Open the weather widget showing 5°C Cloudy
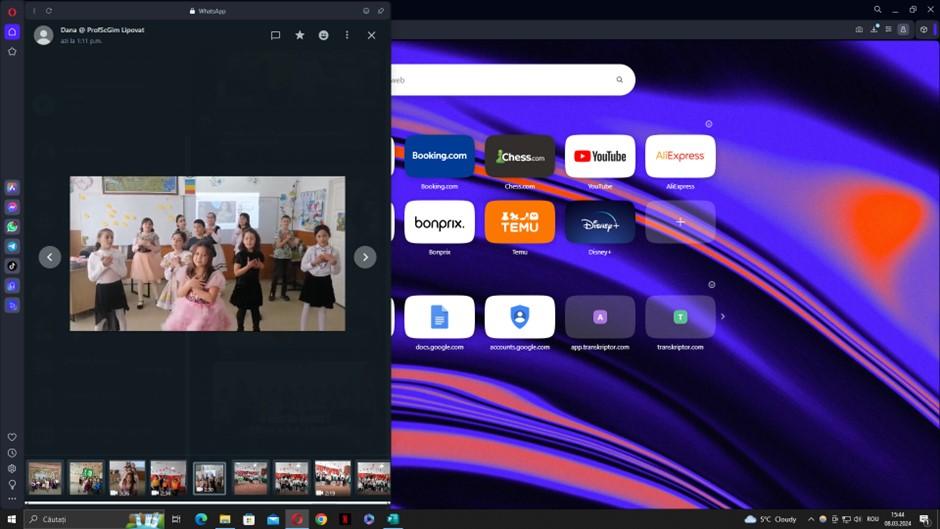Screen dimensions: 940x529 point(770,519)
